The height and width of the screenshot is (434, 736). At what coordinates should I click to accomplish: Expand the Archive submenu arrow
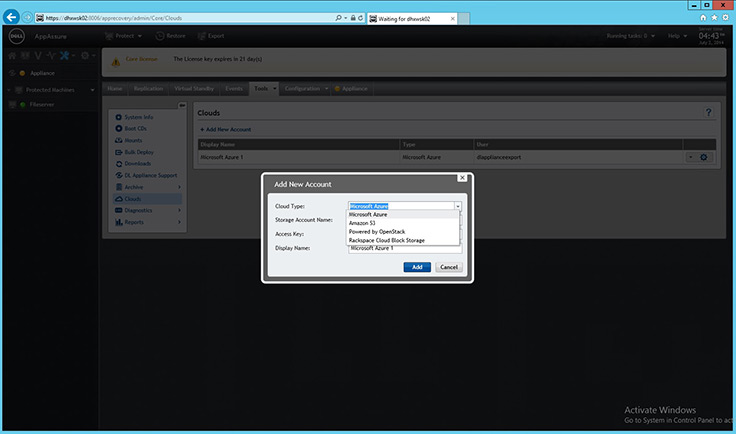179,187
